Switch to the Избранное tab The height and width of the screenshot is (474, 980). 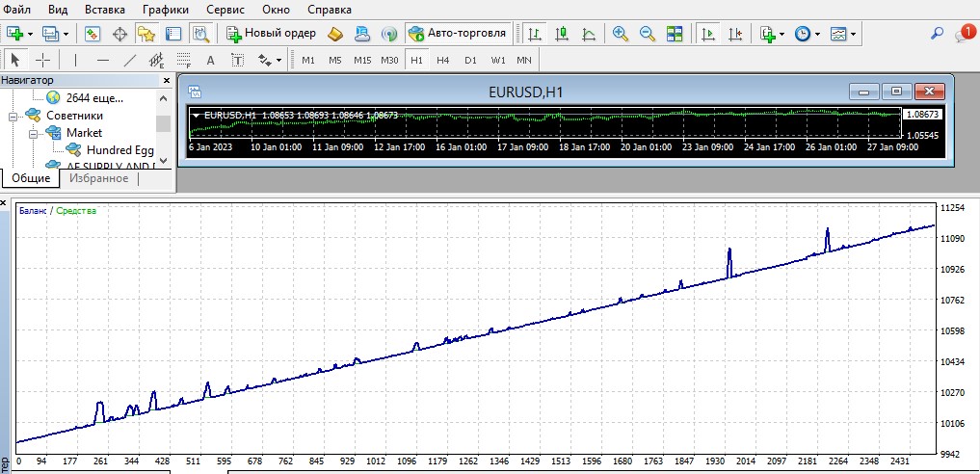[x=98, y=178]
